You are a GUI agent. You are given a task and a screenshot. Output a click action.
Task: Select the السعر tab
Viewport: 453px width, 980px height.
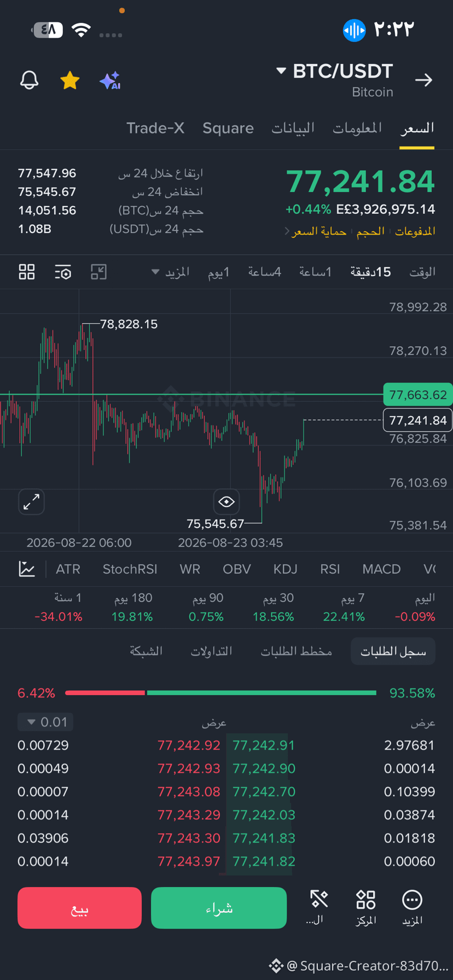(x=417, y=128)
